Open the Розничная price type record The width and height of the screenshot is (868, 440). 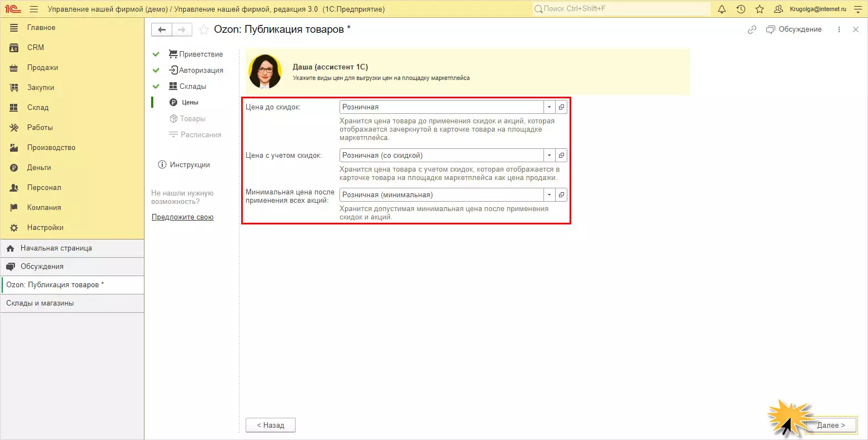tap(561, 107)
